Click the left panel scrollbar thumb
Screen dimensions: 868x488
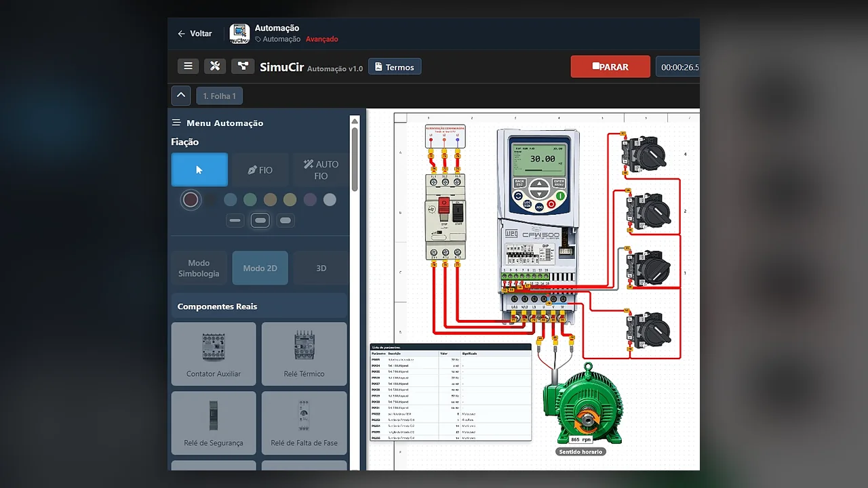coord(355,159)
